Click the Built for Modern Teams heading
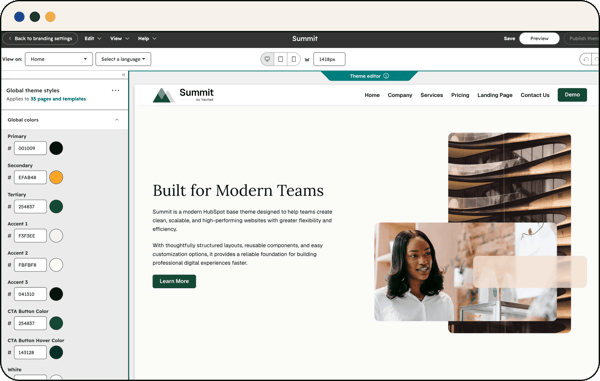The width and height of the screenshot is (600, 381). [x=238, y=190]
